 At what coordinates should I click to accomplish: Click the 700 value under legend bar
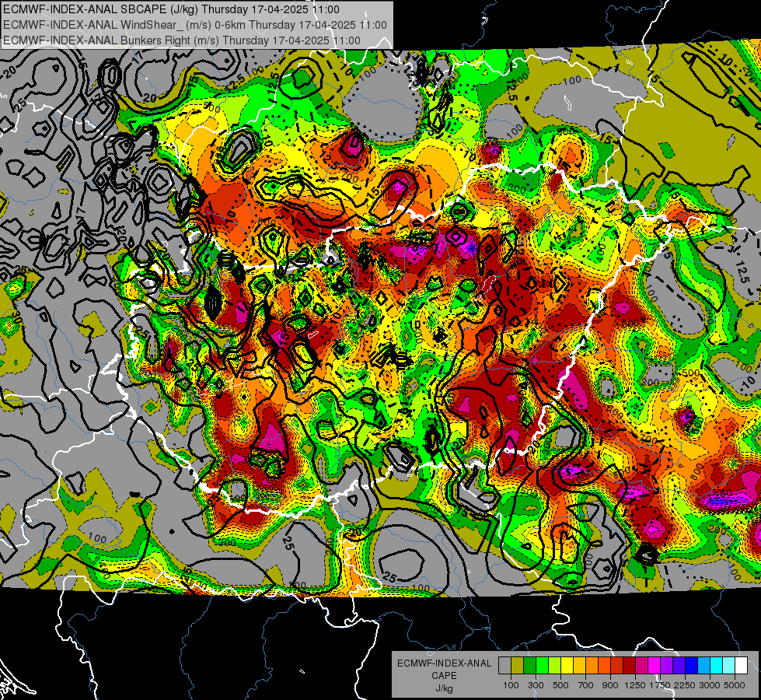[x=585, y=685]
